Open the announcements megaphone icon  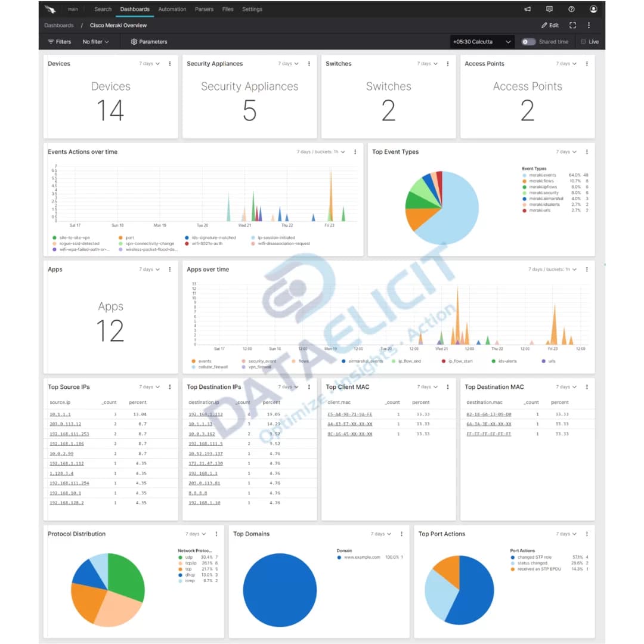(x=527, y=9)
